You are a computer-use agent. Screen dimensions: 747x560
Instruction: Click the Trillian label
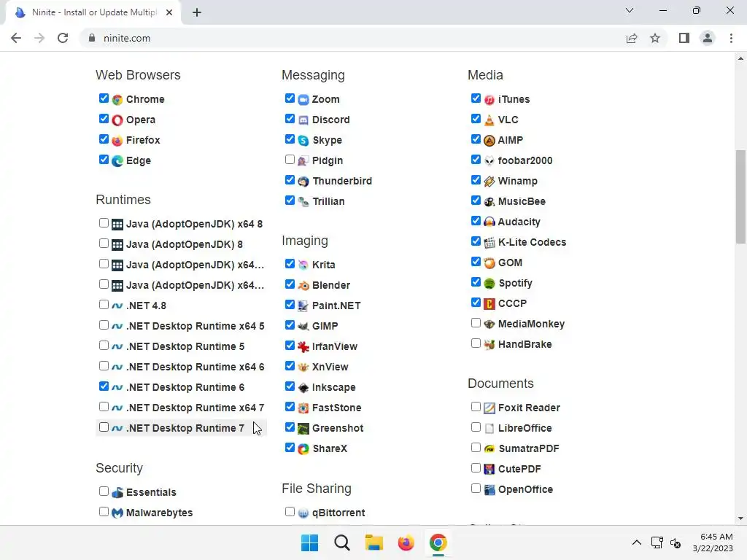328,201
